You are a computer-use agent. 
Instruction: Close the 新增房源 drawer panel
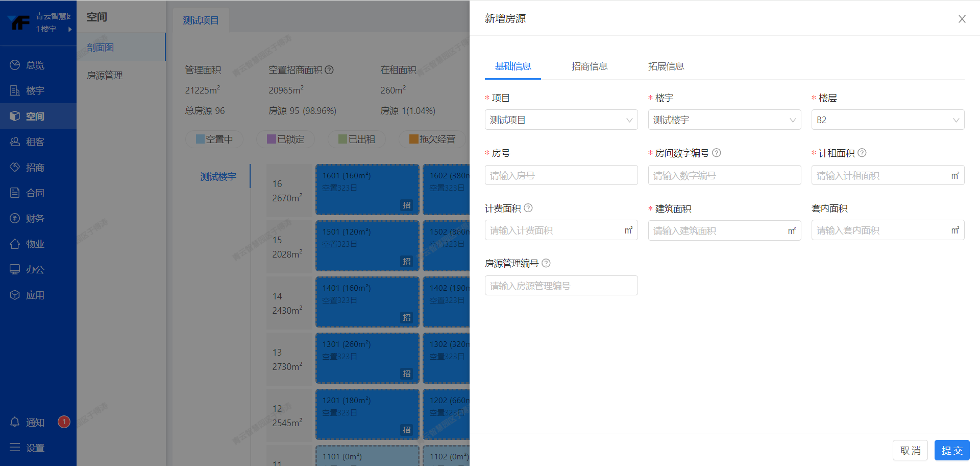click(x=962, y=19)
